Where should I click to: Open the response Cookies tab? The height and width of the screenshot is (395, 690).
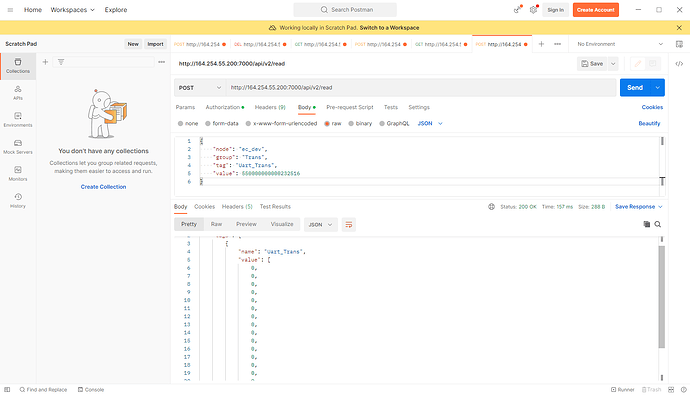(x=205, y=207)
